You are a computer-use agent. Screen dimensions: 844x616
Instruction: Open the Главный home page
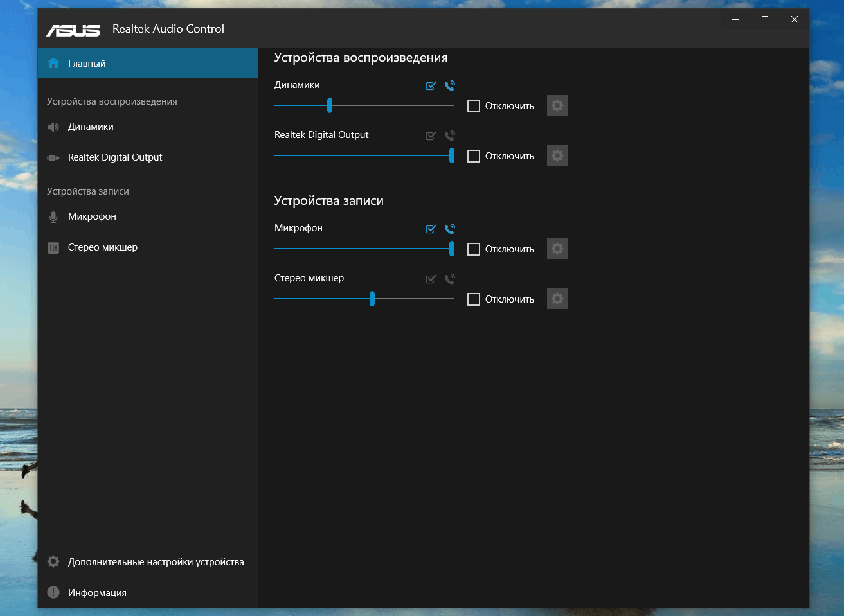[x=148, y=63]
